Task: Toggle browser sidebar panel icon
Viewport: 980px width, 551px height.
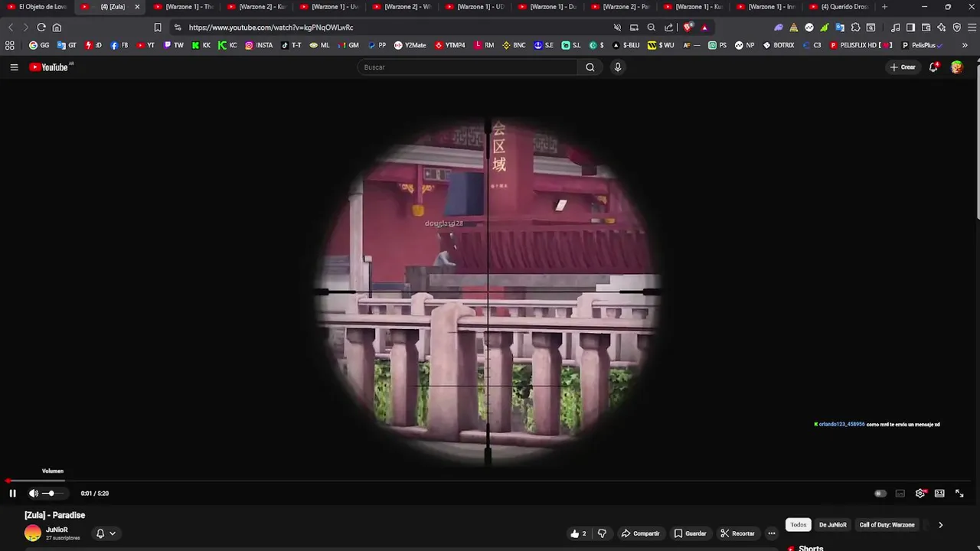Action: point(910,28)
